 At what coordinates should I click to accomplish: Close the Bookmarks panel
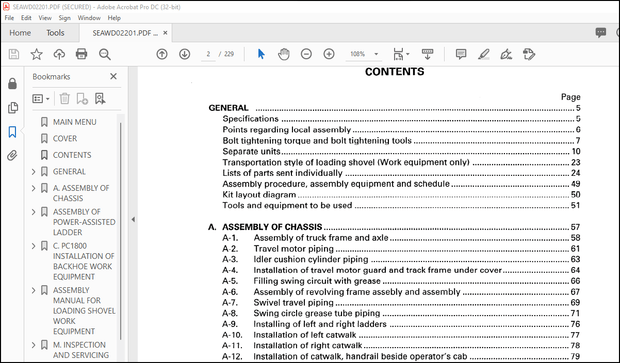click(113, 76)
